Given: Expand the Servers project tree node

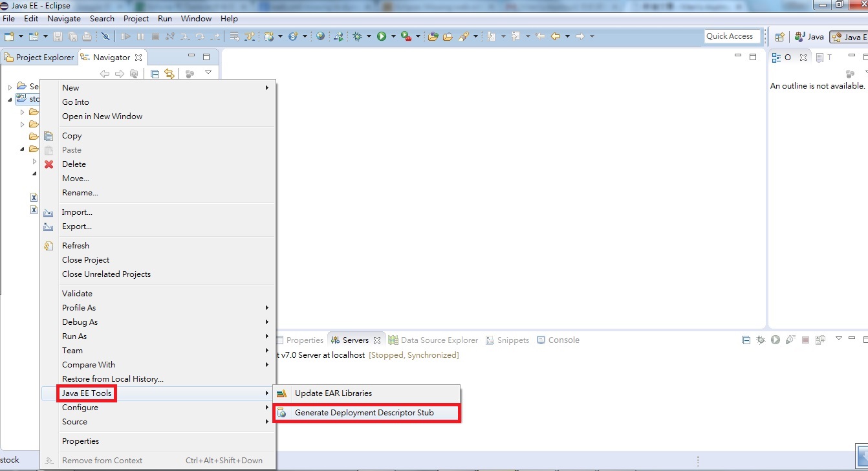Looking at the screenshot, I should 10,87.
